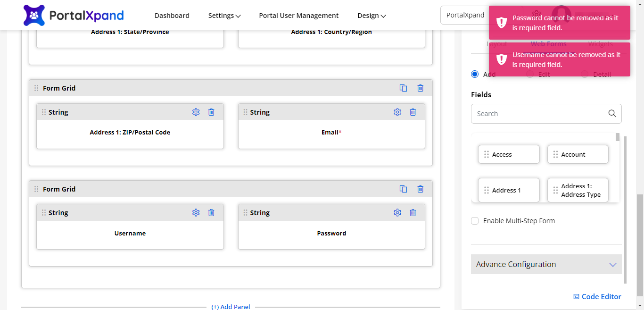Click the Password field settings gear
Screen dimensions: 644x310
[x=397, y=213]
